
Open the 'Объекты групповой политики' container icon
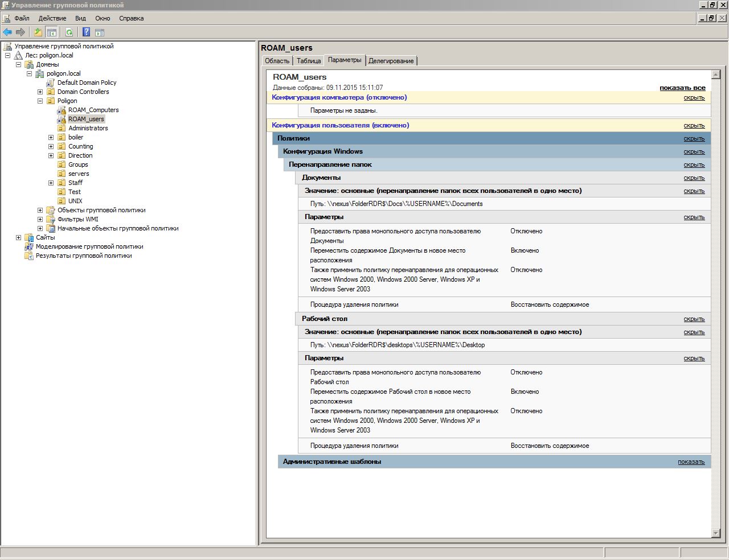click(x=51, y=210)
